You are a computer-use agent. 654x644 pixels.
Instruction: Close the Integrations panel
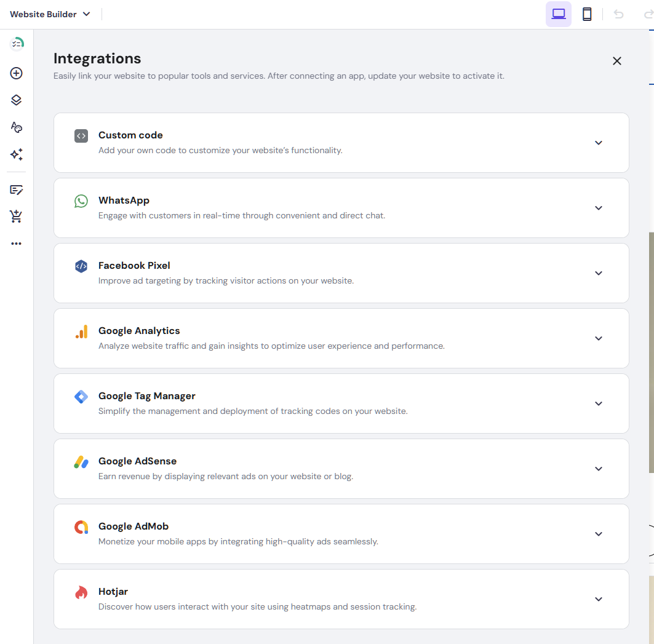617,61
